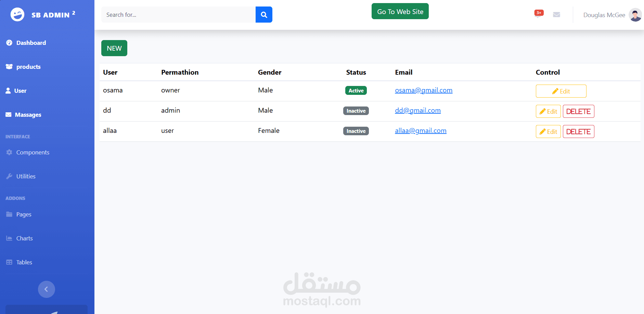Screen dimensions: 644x314
Task: Click the Dashboard gauge icon in sidebar
Action: (x=9, y=43)
